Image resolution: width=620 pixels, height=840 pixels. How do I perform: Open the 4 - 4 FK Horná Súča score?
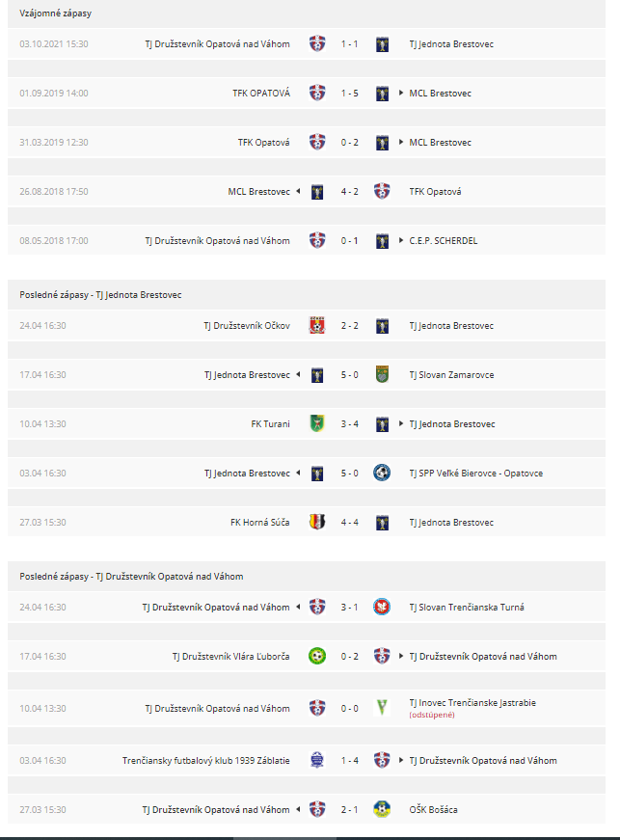(x=350, y=523)
